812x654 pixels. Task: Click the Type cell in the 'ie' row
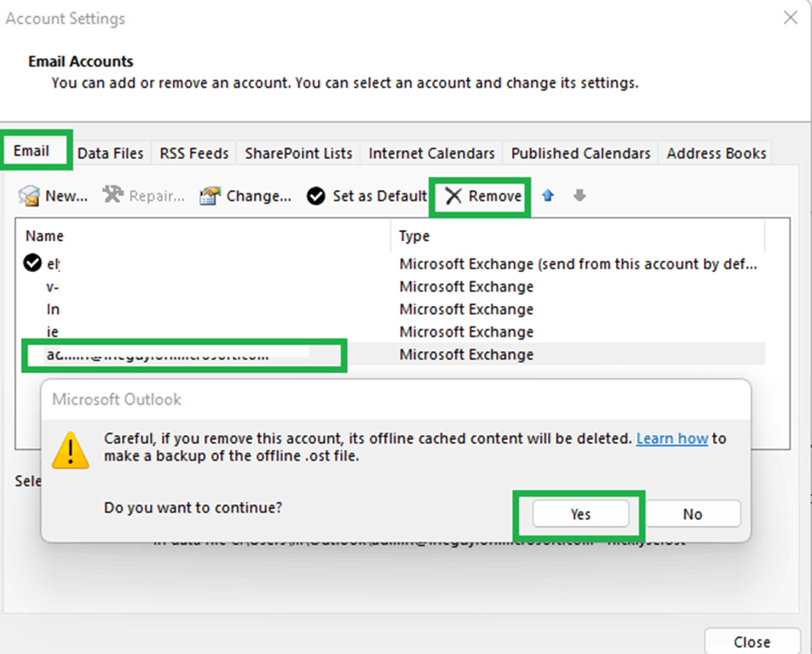pos(466,332)
